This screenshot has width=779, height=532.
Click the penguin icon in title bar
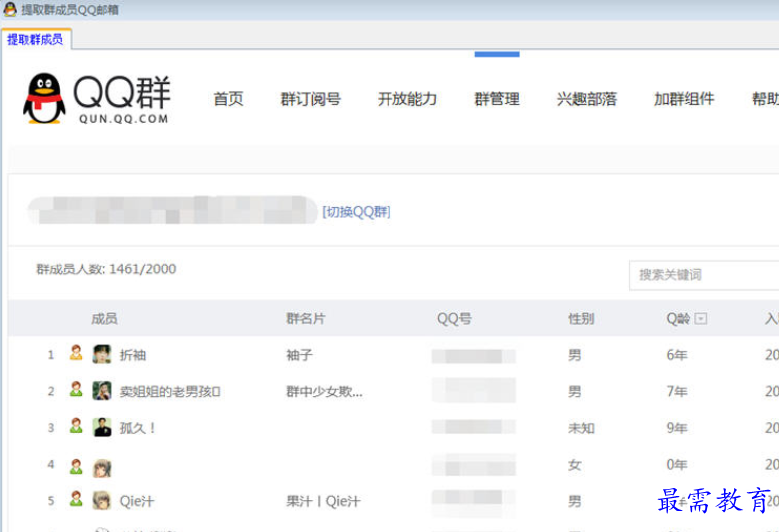[x=10, y=9]
